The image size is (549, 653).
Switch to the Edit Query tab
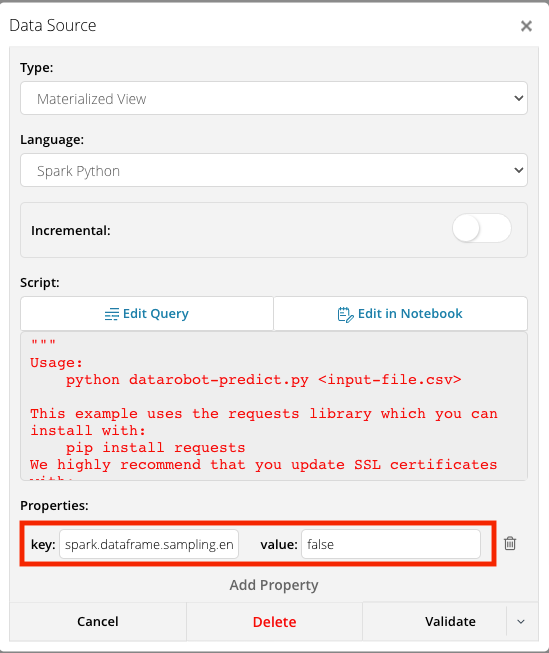point(147,314)
